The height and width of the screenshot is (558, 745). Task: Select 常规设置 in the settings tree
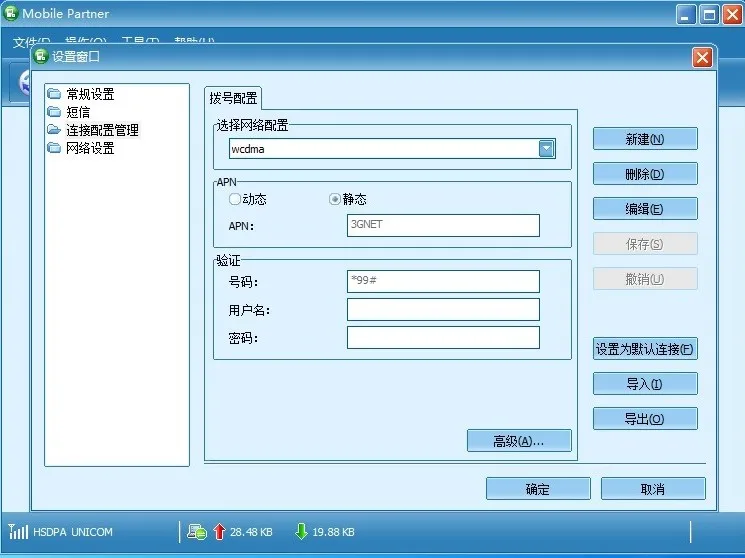(x=90, y=94)
